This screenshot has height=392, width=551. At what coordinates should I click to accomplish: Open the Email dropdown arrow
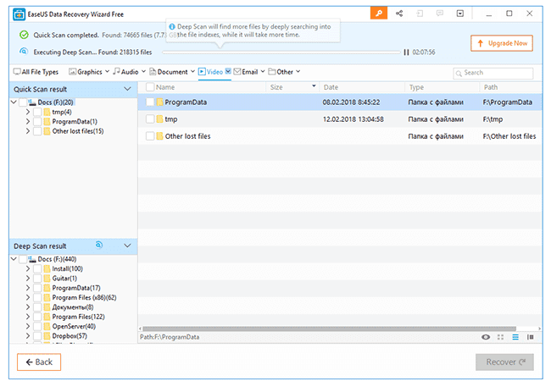(263, 71)
